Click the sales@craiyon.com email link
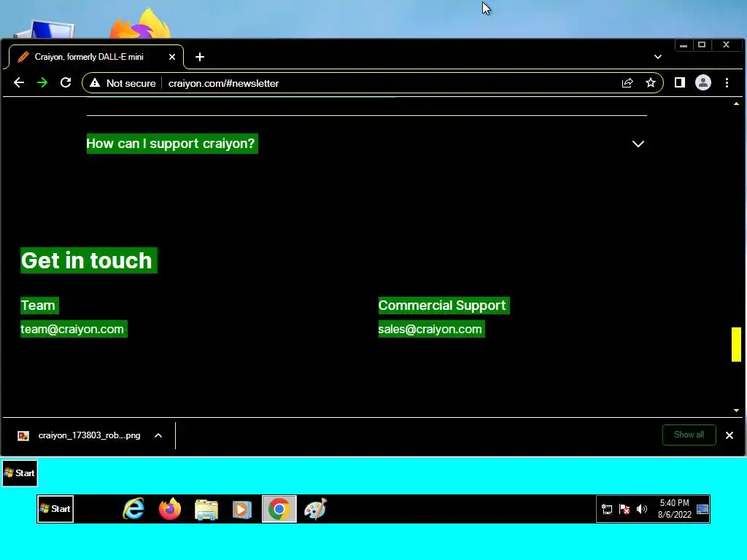The width and height of the screenshot is (747, 560). (x=431, y=329)
